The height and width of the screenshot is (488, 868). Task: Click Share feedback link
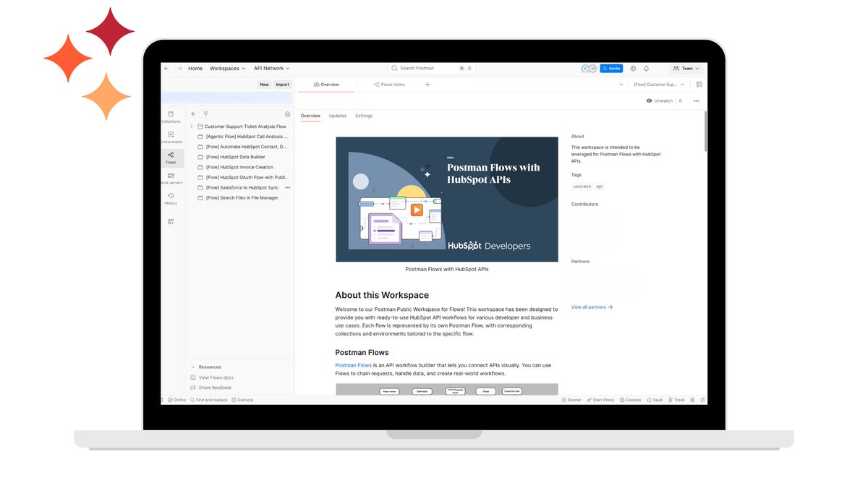tap(211, 388)
